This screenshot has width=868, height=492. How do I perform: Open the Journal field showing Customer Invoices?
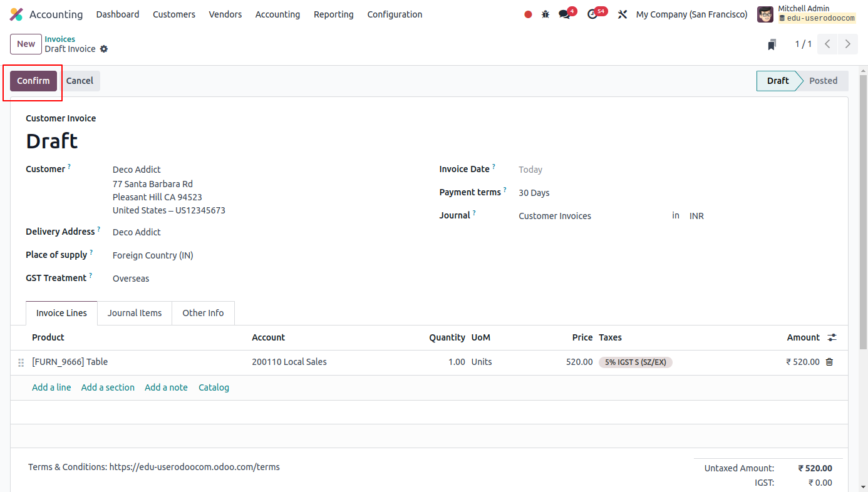(x=554, y=215)
